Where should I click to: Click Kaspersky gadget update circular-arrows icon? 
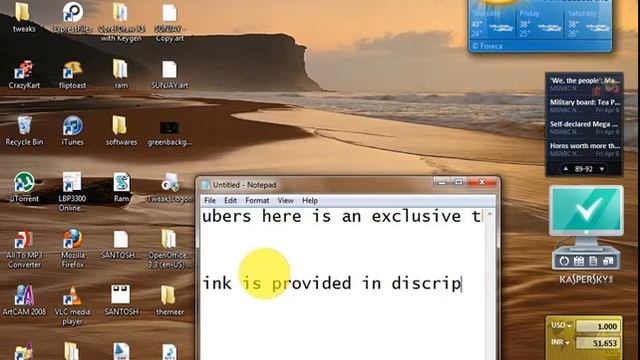point(564,261)
